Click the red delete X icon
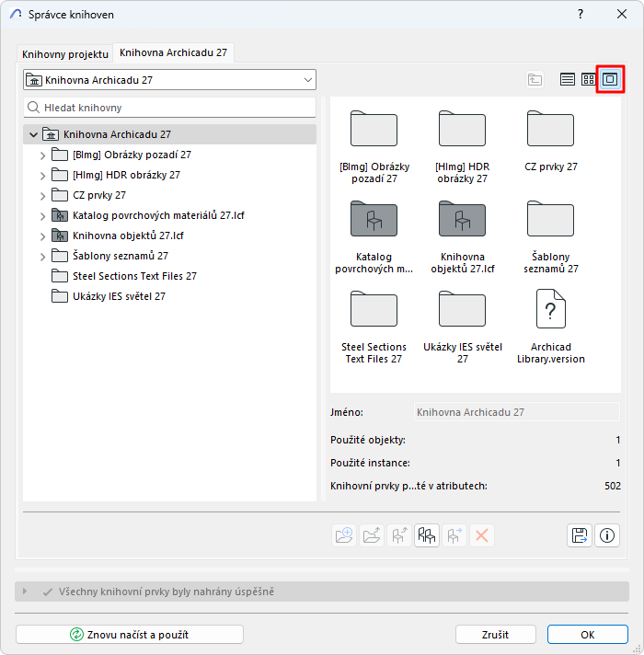Screen dimensions: 644x655 click(482, 535)
